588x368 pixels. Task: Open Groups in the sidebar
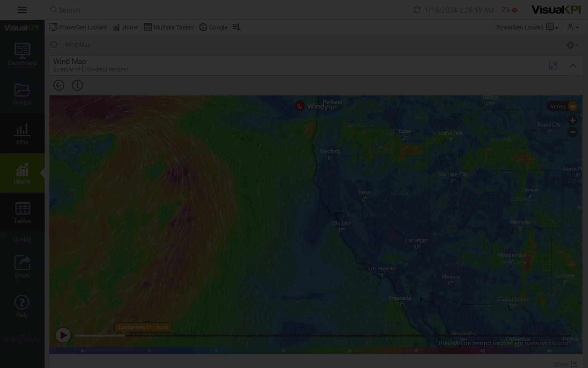pos(22,94)
